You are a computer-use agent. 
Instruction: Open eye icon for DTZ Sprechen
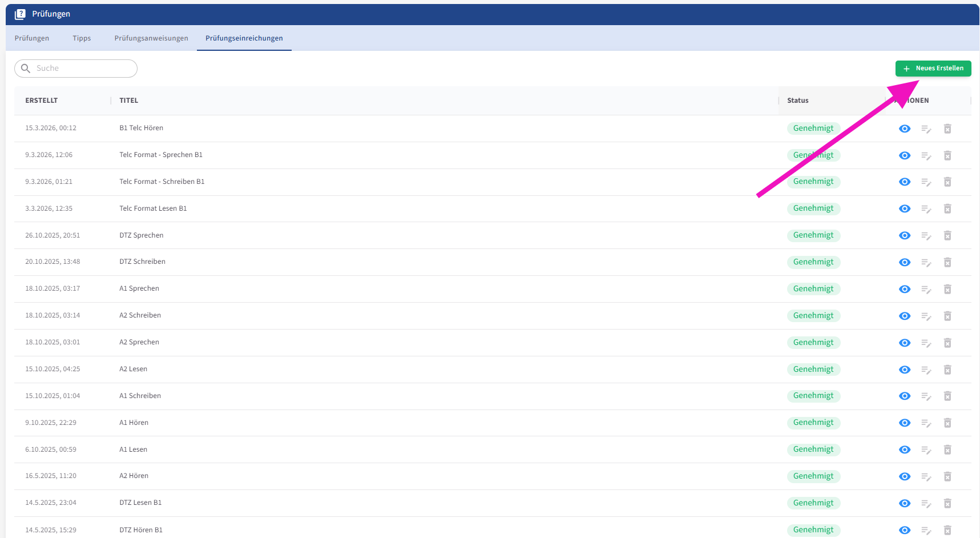click(x=905, y=235)
